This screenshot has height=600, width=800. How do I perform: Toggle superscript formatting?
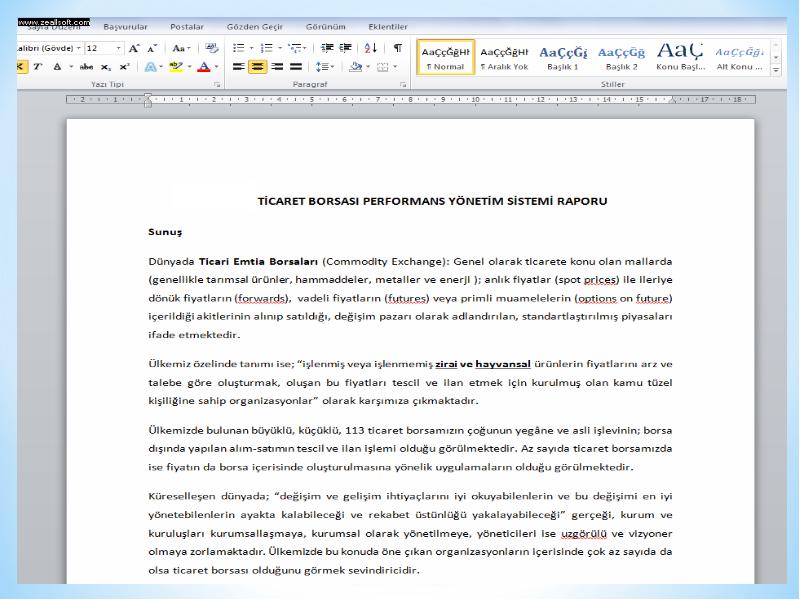(x=124, y=67)
